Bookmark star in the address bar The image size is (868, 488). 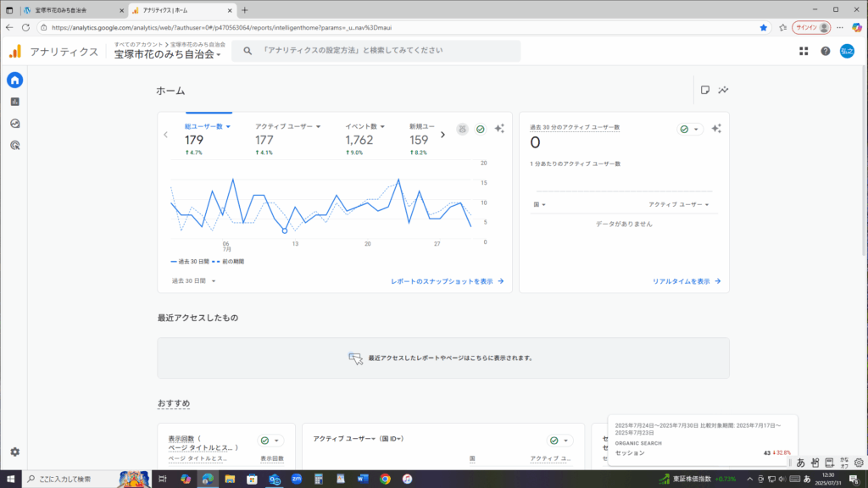point(764,28)
